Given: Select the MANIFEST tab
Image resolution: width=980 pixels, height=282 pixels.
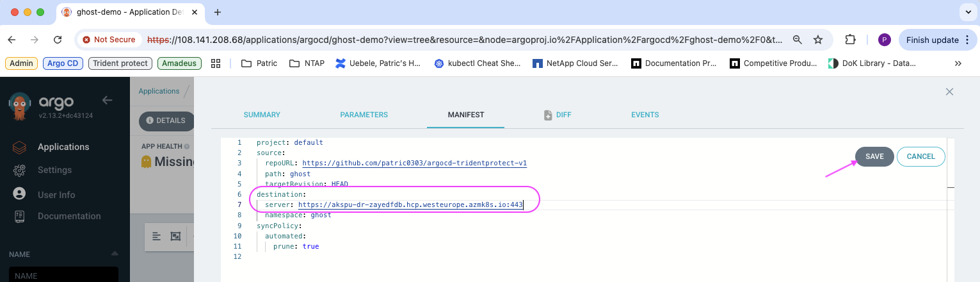Looking at the screenshot, I should click(x=466, y=115).
